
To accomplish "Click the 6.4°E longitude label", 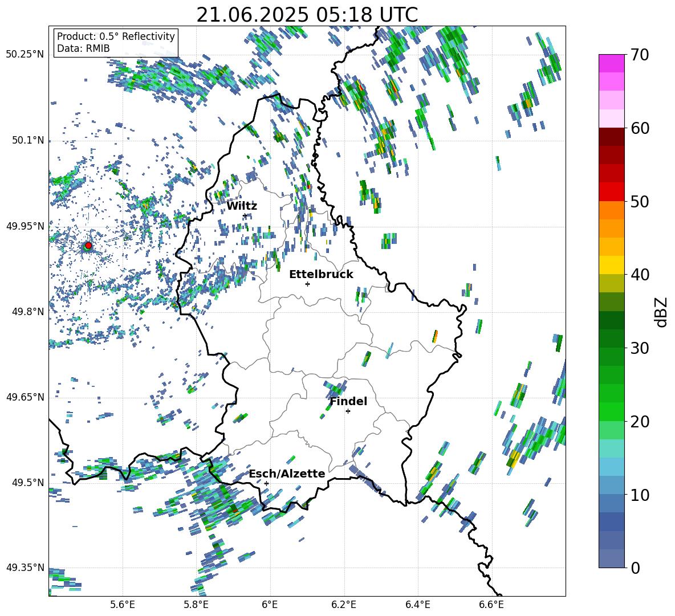I will point(417,605).
